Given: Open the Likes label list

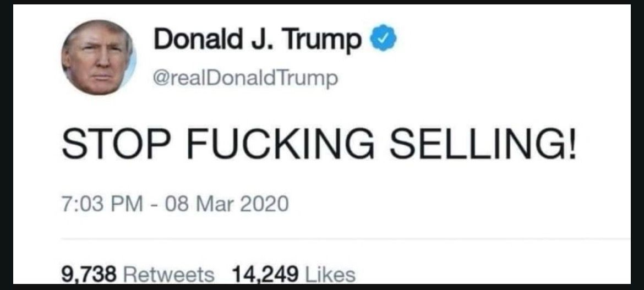Looking at the screenshot, I should coord(330,275).
